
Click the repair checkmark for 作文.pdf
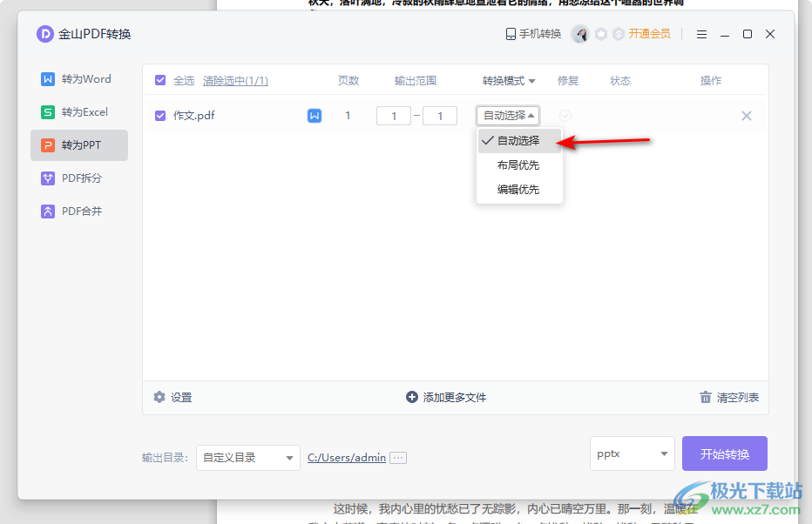click(x=565, y=116)
